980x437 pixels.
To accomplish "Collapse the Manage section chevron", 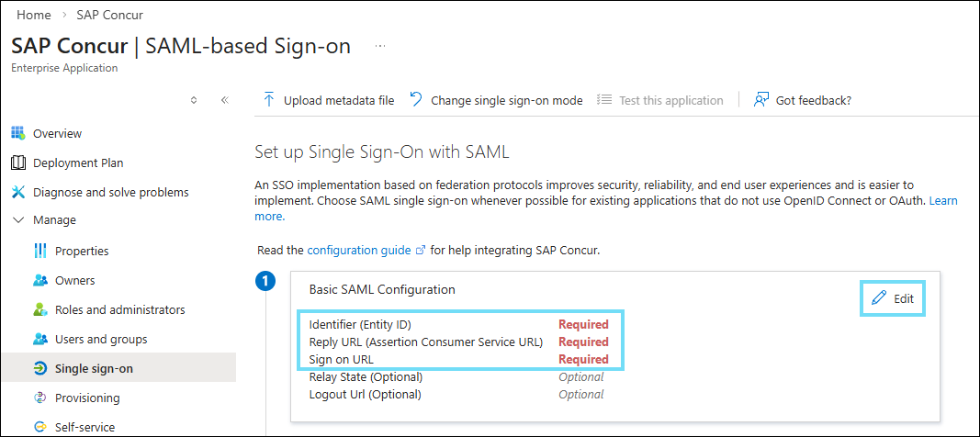I will pos(18,220).
